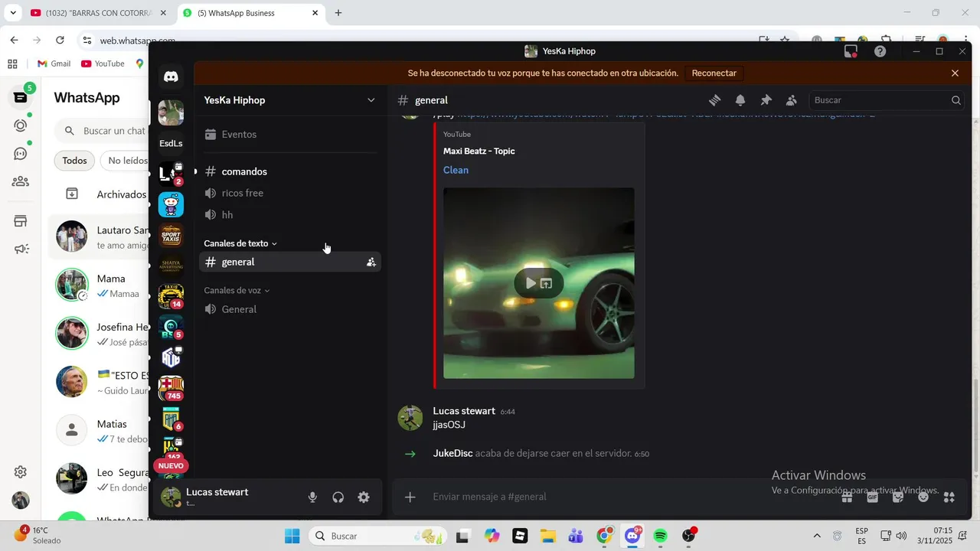Open the apps icon in message bar
The width and height of the screenshot is (980, 551).
[x=949, y=497]
